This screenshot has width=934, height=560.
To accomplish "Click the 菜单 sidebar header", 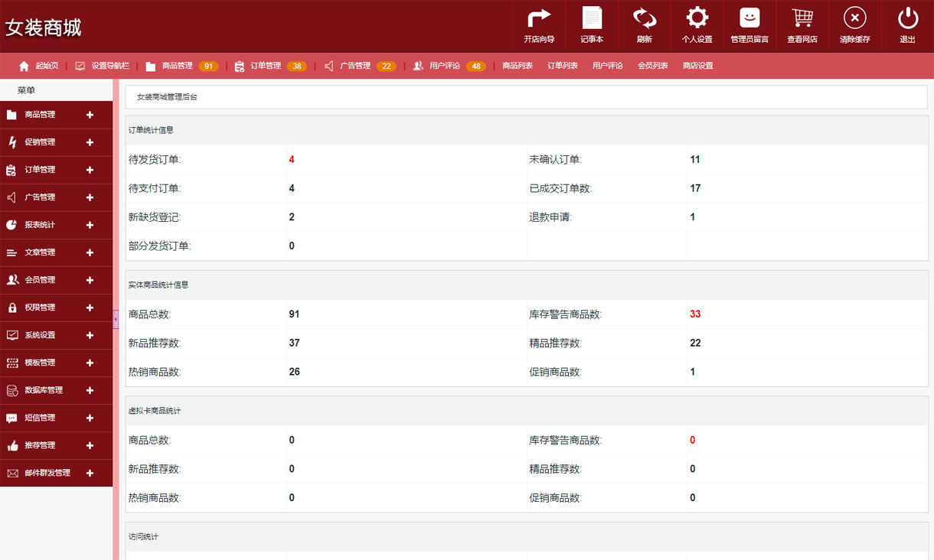I will coord(26,90).
